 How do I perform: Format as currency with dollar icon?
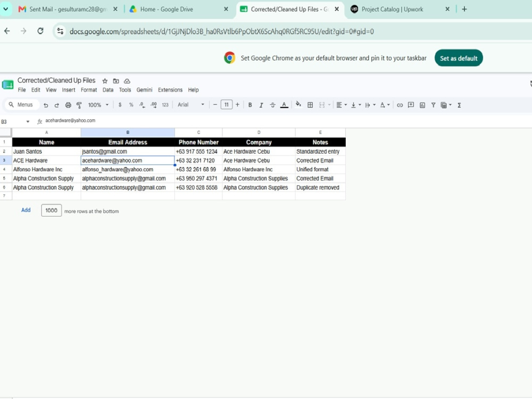pyautogui.click(x=120, y=105)
